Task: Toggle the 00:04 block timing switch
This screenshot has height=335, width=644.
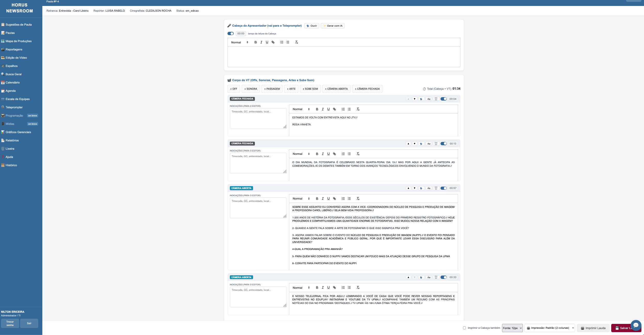Action: (444, 99)
